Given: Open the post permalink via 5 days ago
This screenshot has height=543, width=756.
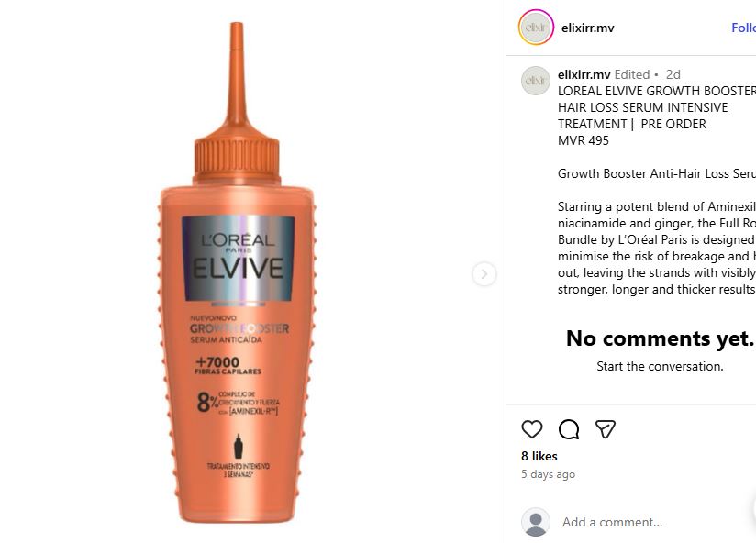Looking at the screenshot, I should 548,474.
